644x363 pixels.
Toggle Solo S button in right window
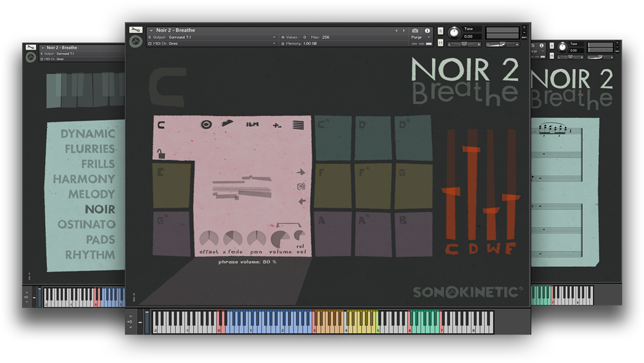[x=552, y=46]
